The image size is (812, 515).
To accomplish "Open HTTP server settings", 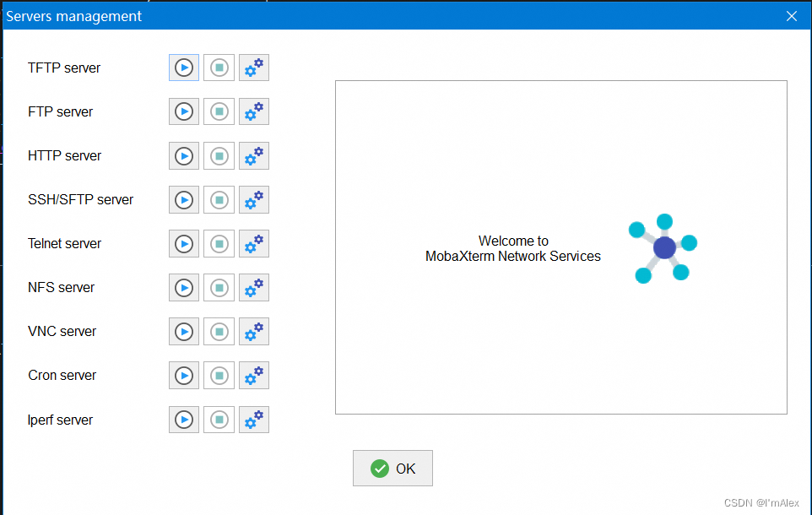I will click(x=254, y=155).
